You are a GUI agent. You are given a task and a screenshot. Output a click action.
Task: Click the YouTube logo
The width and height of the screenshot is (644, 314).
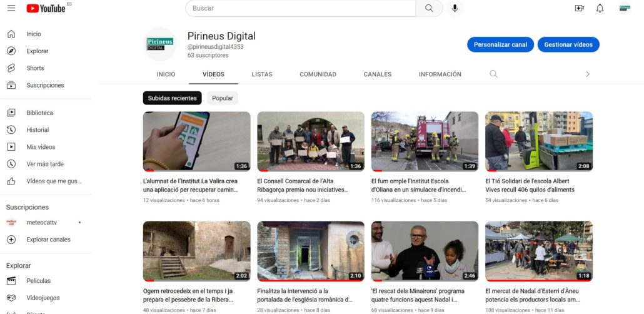tap(46, 8)
